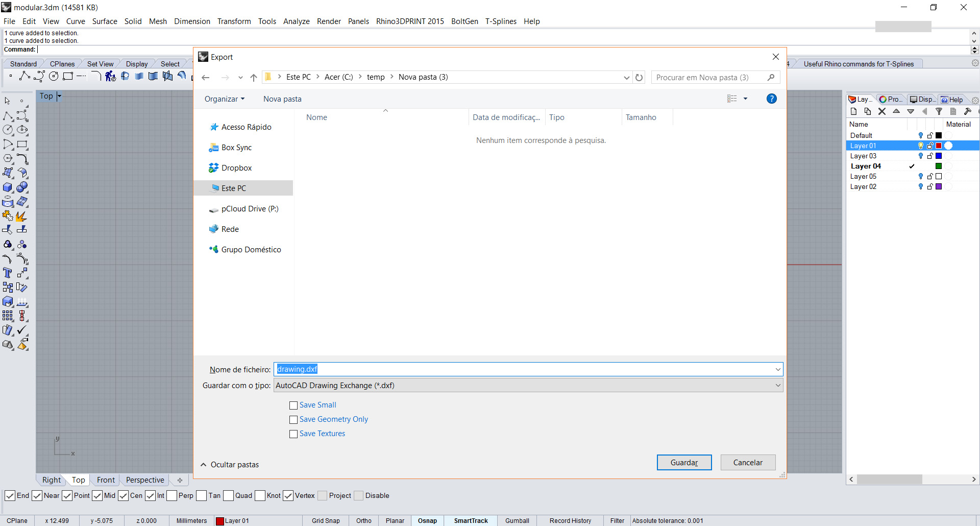Viewport: 980px width, 526px height.
Task: Click the Guardar button
Action: [684, 463]
